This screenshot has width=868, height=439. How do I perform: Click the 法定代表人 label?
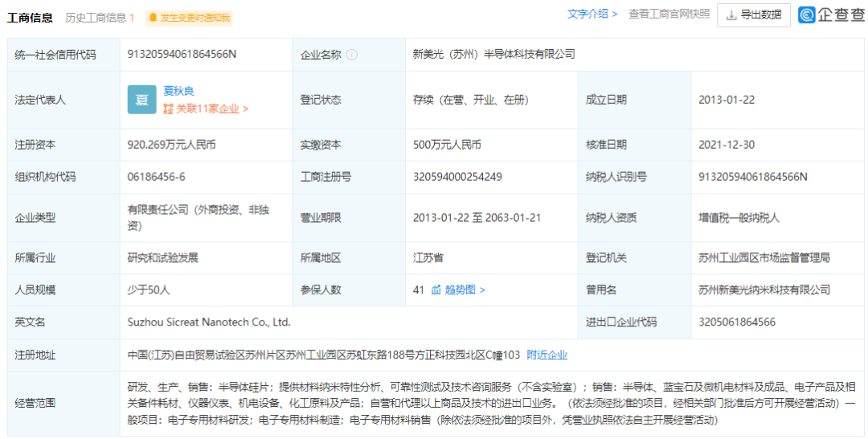[x=40, y=101]
